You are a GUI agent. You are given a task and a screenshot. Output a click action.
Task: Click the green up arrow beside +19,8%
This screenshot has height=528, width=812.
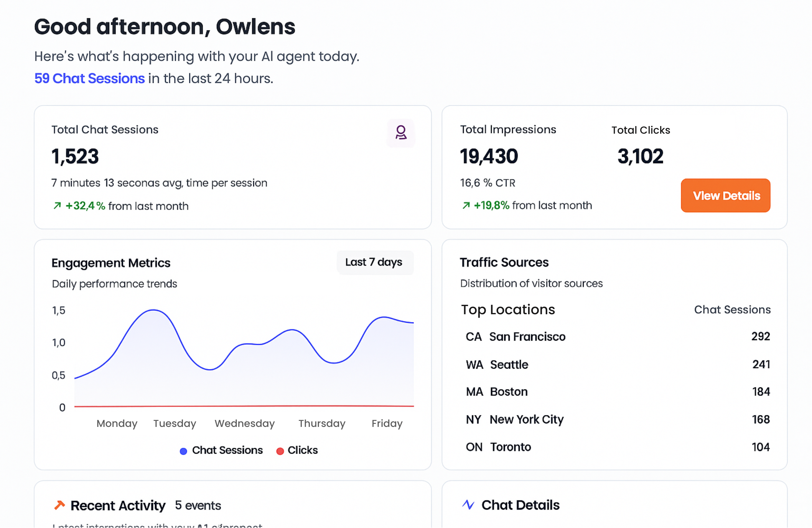(x=466, y=205)
